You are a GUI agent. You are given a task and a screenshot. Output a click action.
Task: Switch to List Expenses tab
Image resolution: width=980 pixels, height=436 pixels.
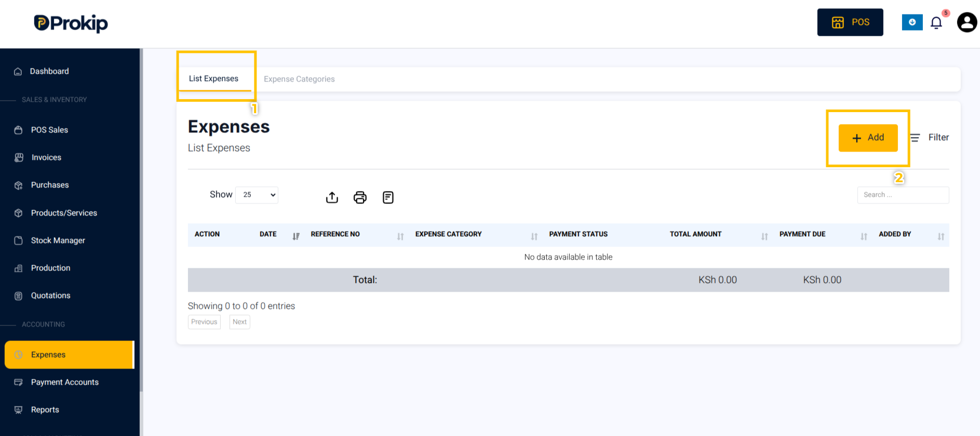(x=213, y=78)
